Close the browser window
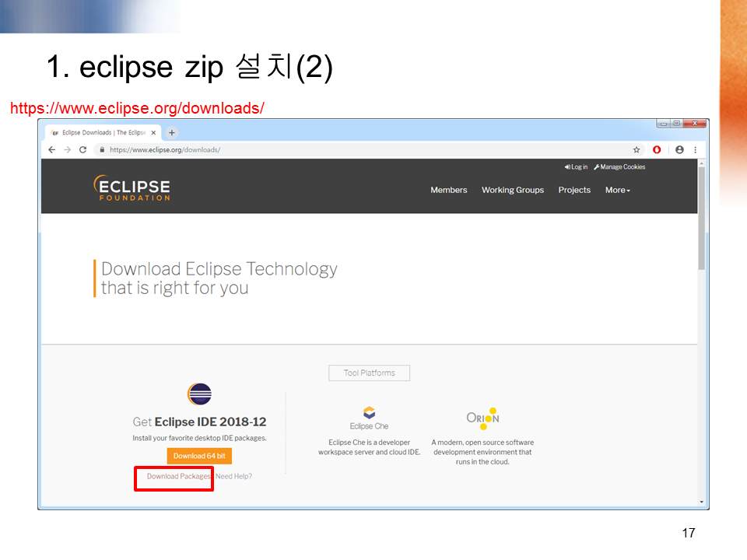This screenshot has width=747, height=560. click(695, 124)
